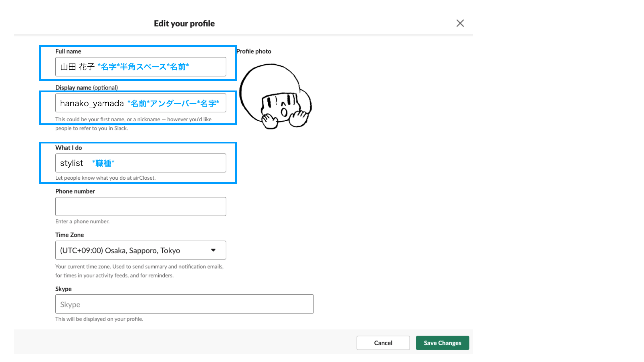Open the Time Zone combo box
This screenshot has width=644, height=362.
click(x=134, y=250)
